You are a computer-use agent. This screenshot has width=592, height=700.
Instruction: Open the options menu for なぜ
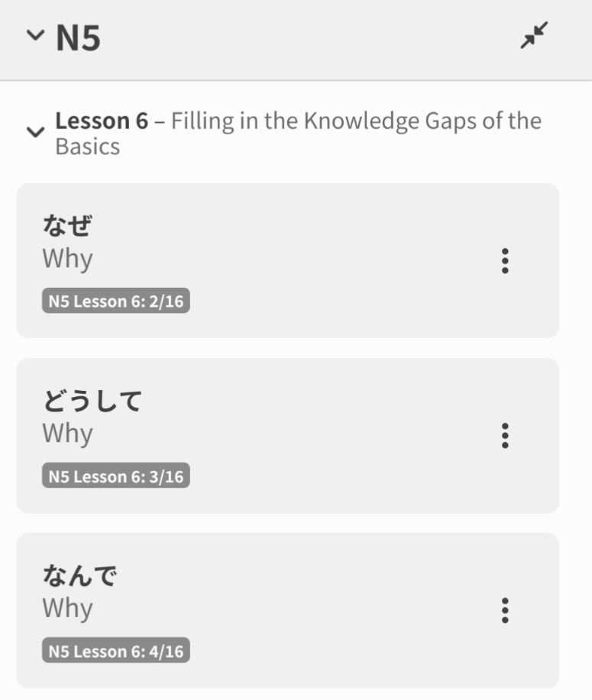click(504, 261)
